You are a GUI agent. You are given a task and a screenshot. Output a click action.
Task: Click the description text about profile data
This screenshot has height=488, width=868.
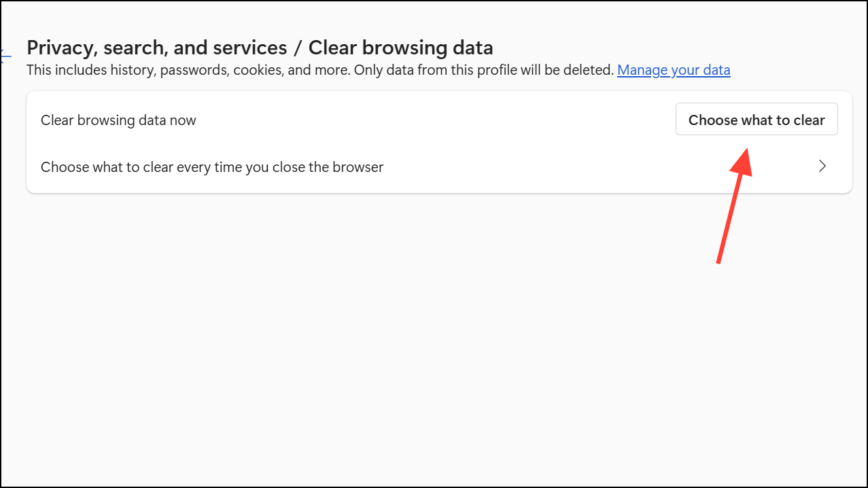(319, 70)
